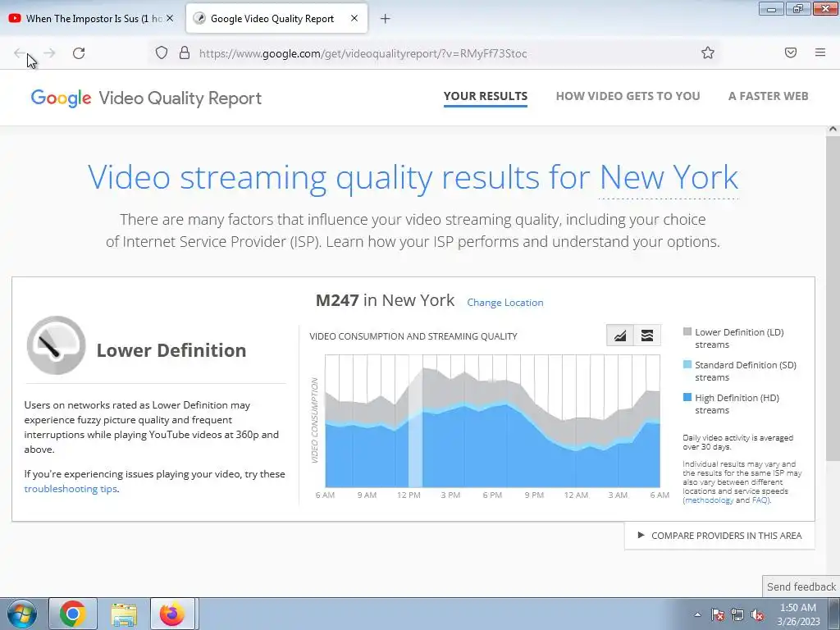The height and width of the screenshot is (630, 840).
Task: Click the Change Location link
Action: tap(505, 303)
